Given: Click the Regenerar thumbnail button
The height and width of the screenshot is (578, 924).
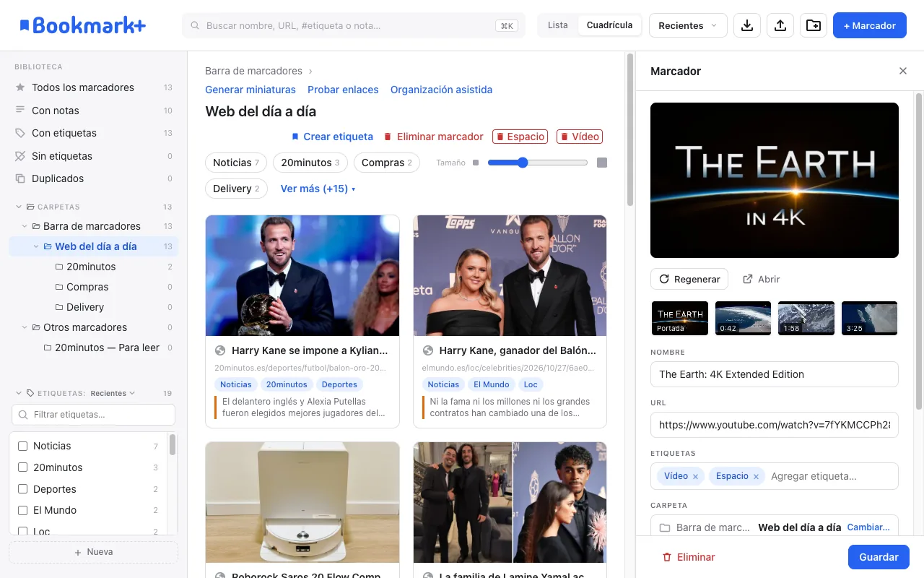Looking at the screenshot, I should click(x=689, y=279).
